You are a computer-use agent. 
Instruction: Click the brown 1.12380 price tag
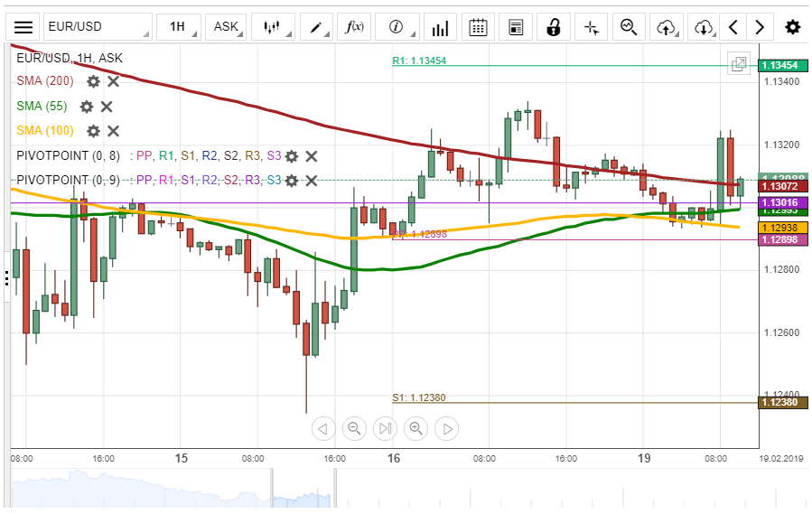[x=782, y=403]
